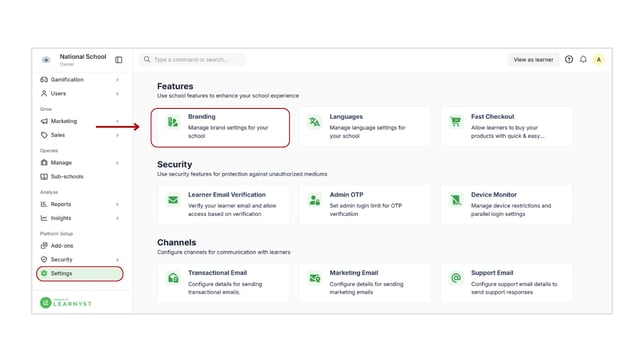The height and width of the screenshot is (362, 644).
Task: Click the Manage sidebar icon
Action: (44, 163)
